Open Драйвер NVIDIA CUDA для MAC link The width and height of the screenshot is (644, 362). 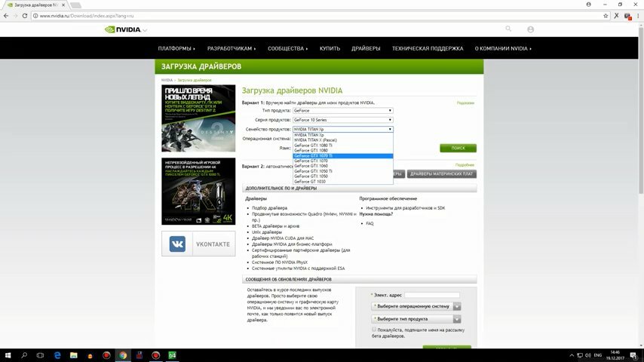click(283, 238)
